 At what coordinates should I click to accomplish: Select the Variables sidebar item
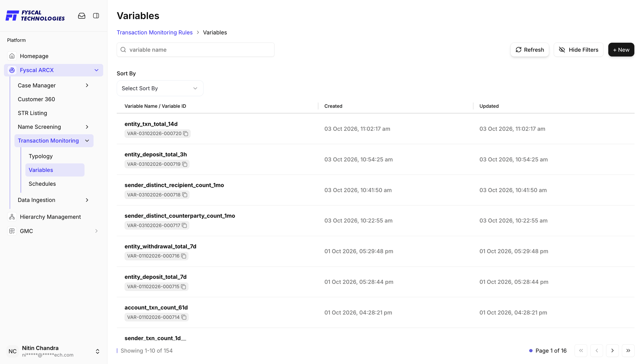tap(55, 170)
